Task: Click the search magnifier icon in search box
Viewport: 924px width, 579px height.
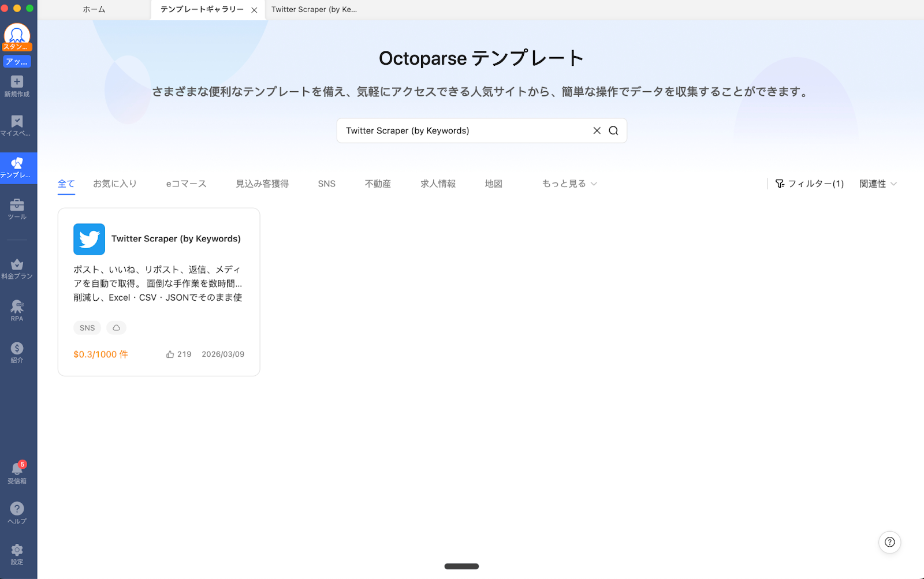Action: click(613, 131)
